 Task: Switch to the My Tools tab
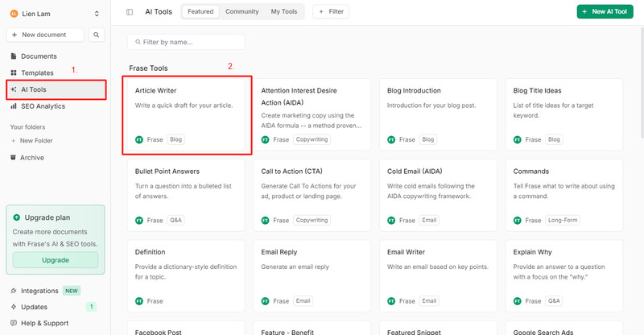[x=284, y=11]
